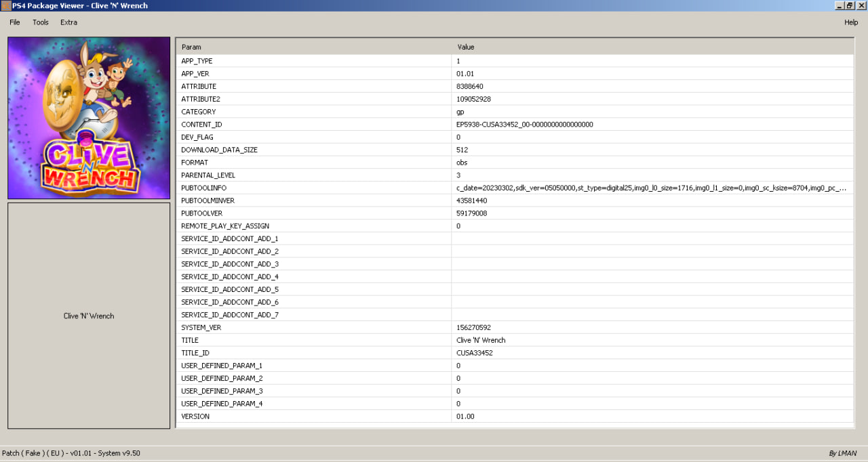Click the PS4 Package Viewer title bar app icon
The height and width of the screenshot is (462, 868).
coord(5,5)
